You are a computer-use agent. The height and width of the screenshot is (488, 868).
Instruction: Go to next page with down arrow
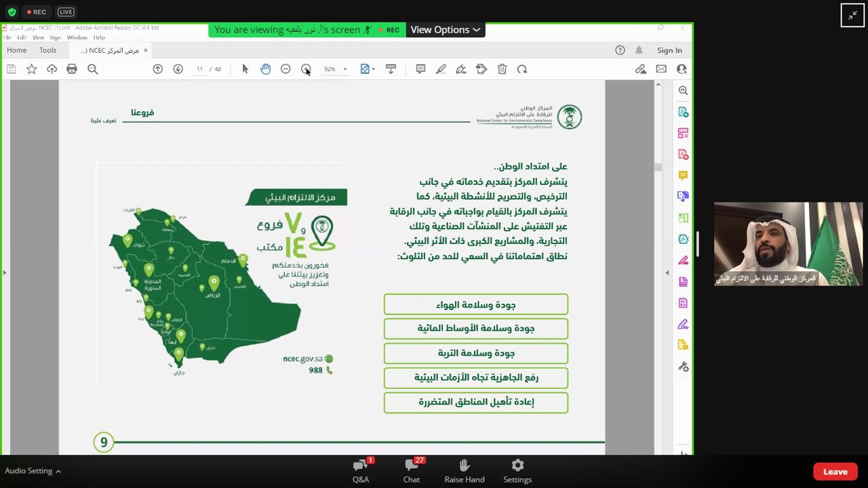click(x=178, y=69)
